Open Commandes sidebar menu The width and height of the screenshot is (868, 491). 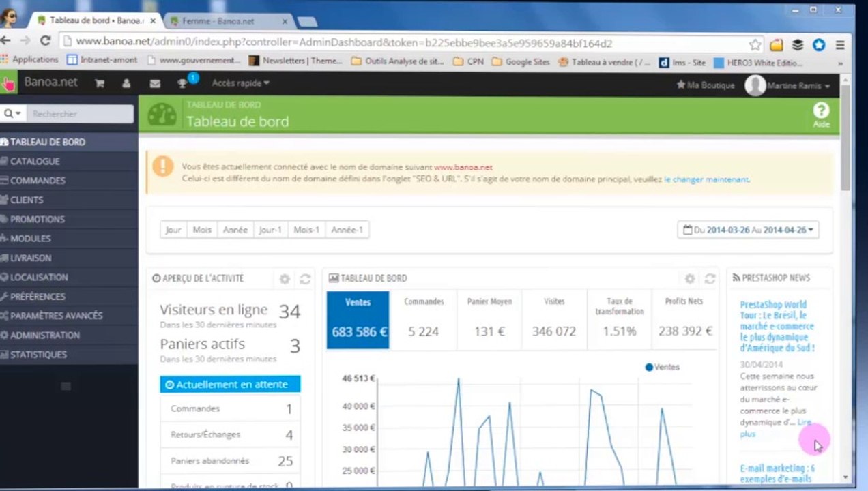click(x=69, y=181)
